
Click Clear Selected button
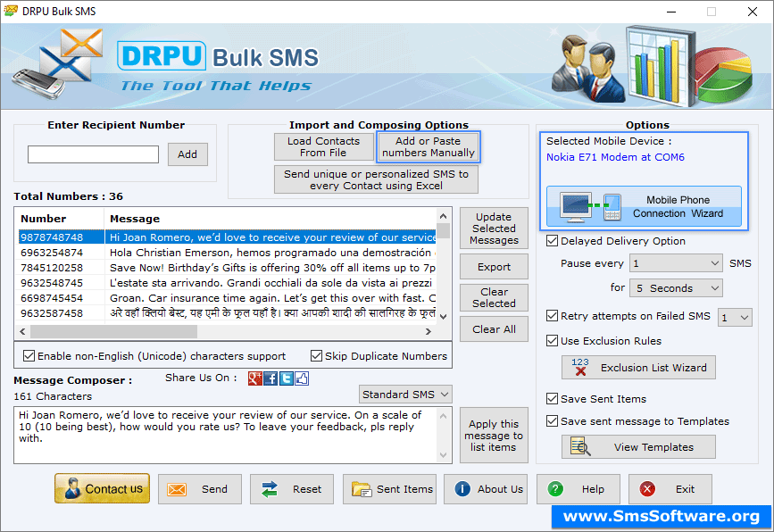[494, 297]
